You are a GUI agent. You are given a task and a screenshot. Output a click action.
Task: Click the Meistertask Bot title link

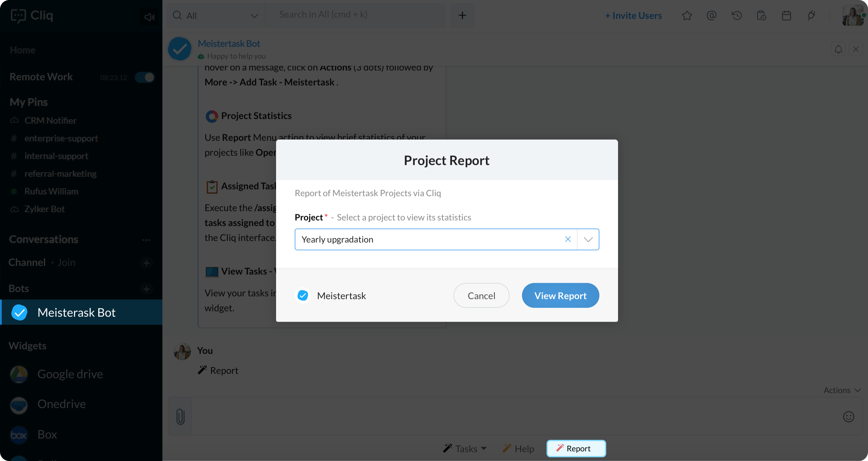[229, 44]
